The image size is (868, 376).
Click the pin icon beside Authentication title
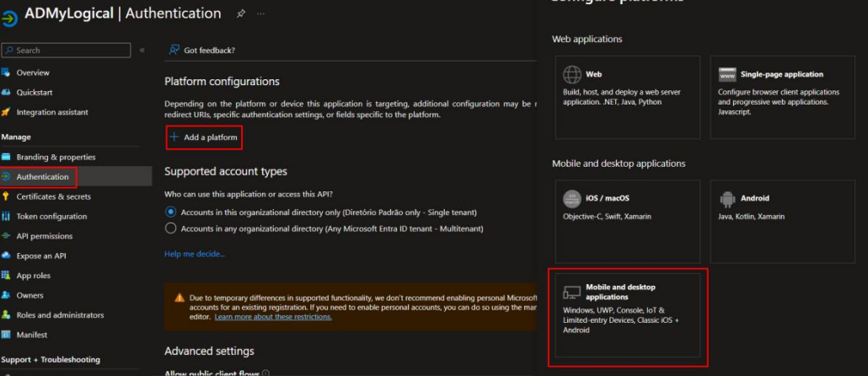pos(241,13)
